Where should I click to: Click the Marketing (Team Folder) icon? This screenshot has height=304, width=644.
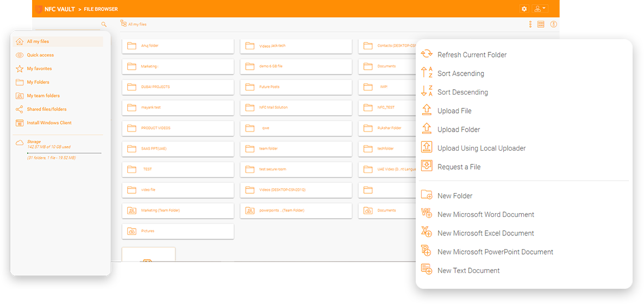pyautogui.click(x=132, y=210)
